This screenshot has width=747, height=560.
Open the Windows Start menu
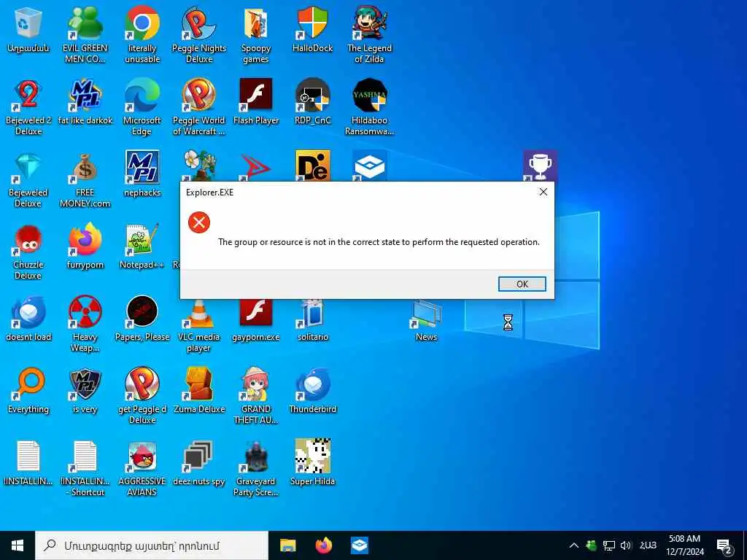18,545
